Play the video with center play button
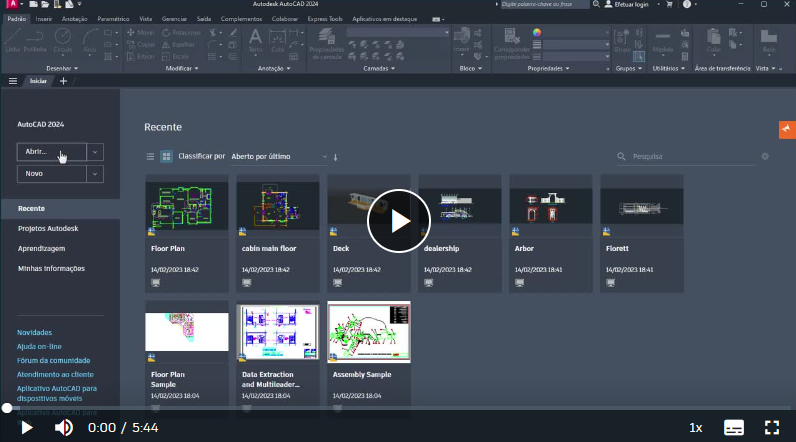This screenshot has width=796, height=442. (399, 221)
